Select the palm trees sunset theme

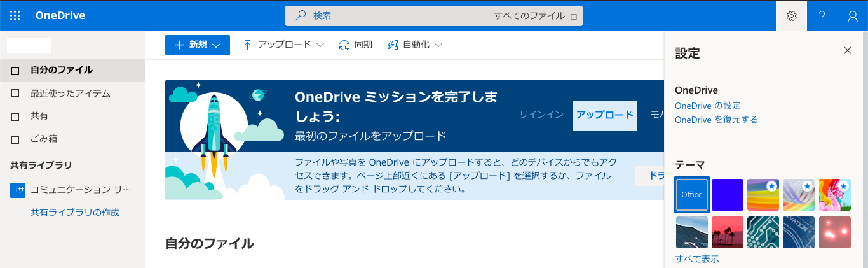tap(728, 232)
